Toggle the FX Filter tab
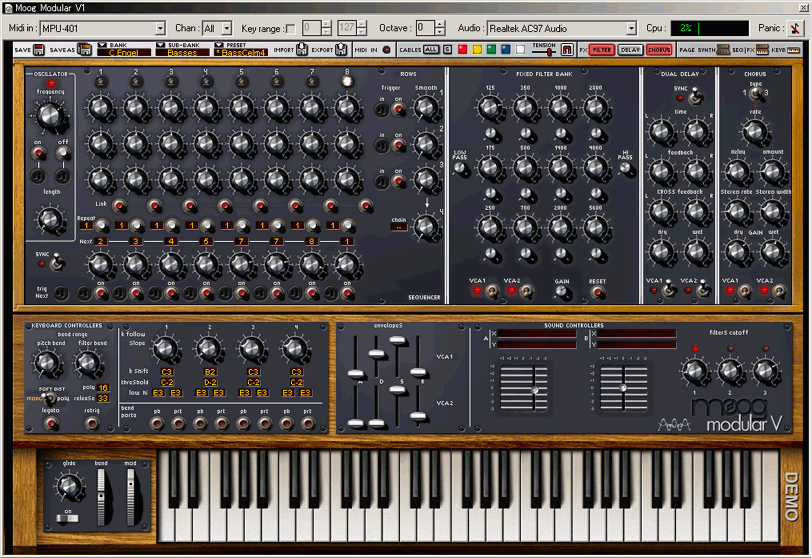Viewport: 812px width, 558px height. [x=601, y=50]
